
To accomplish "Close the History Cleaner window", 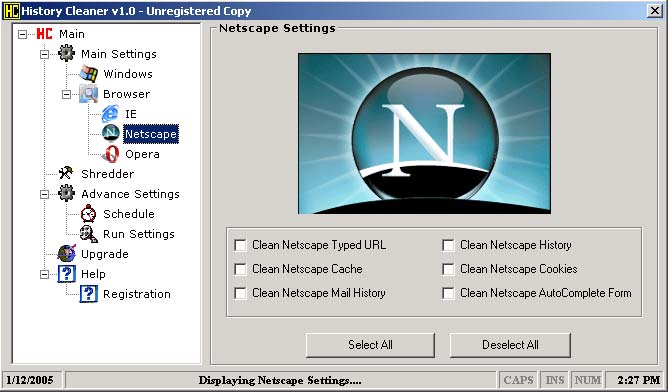I will click(x=655, y=11).
